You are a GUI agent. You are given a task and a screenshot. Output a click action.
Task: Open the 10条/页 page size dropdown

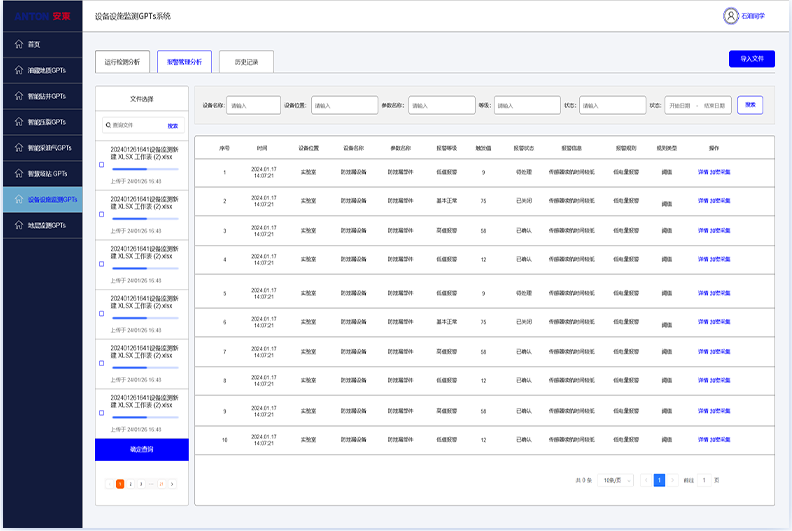615,480
